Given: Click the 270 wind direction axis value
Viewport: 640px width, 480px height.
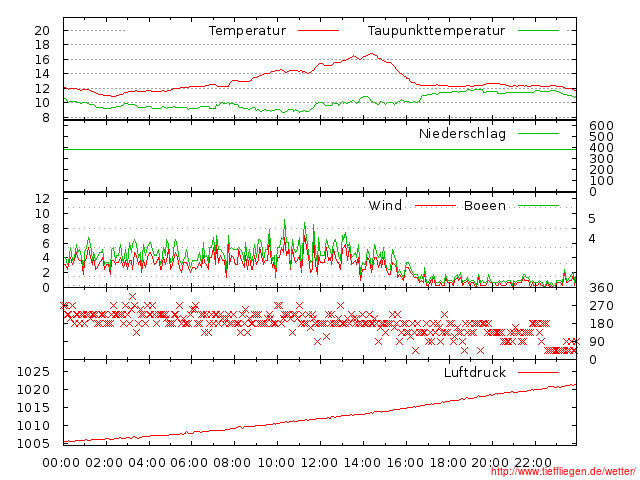Looking at the screenshot, I should pyautogui.click(x=601, y=306).
